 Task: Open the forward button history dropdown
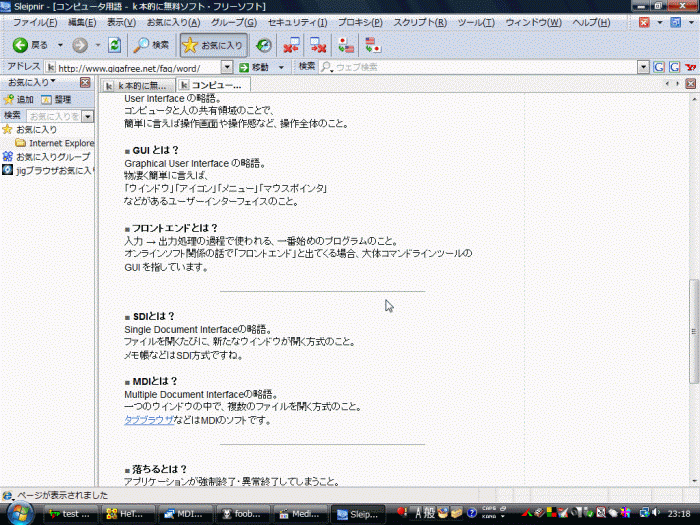pyautogui.click(x=98, y=45)
